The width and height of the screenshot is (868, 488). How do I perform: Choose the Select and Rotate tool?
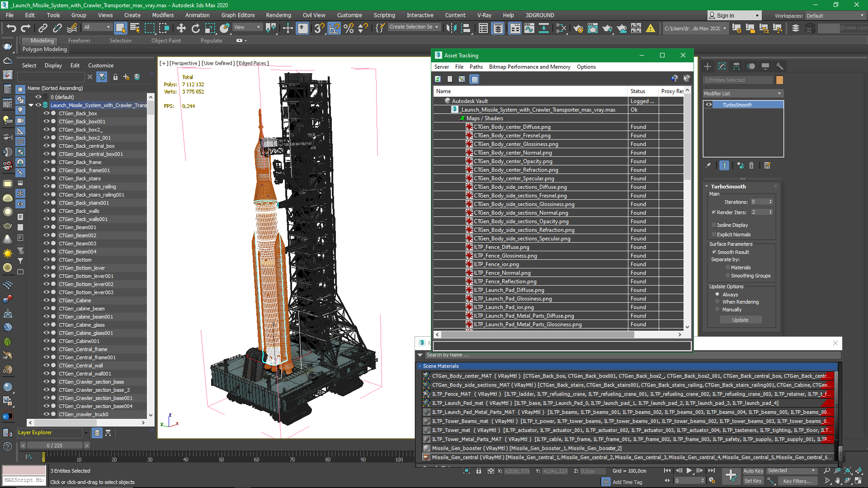click(195, 28)
